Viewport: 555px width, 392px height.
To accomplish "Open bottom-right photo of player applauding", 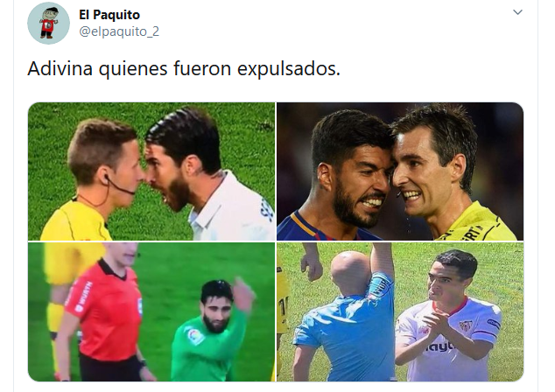I will click(400, 311).
